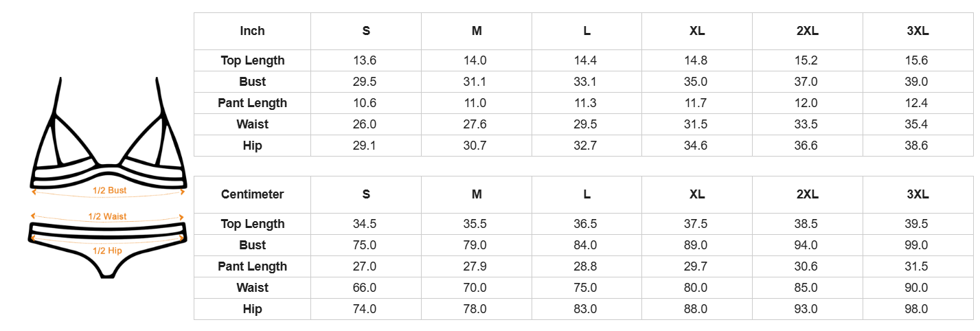Click the "1/2 Bust" measurement label
The image size is (980, 331).
tap(109, 190)
